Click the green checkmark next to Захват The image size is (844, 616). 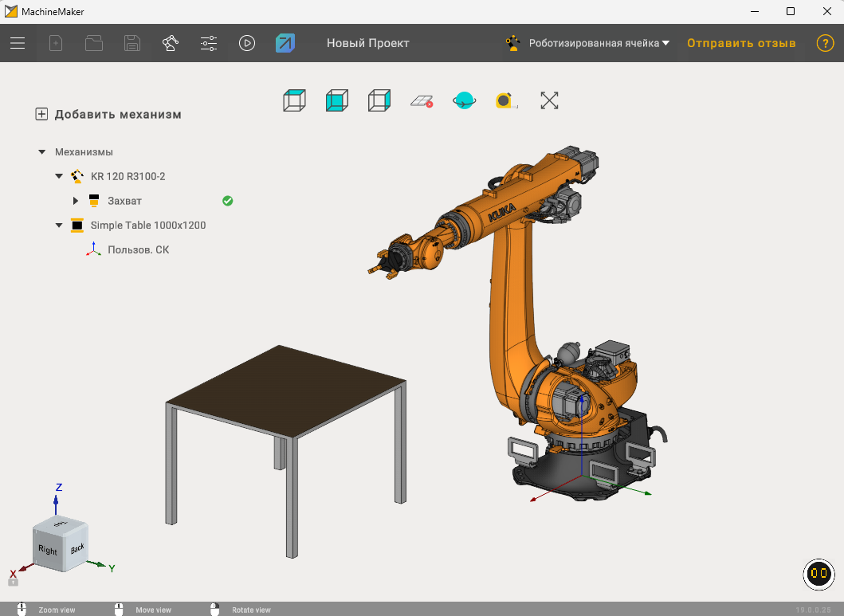[x=228, y=201]
